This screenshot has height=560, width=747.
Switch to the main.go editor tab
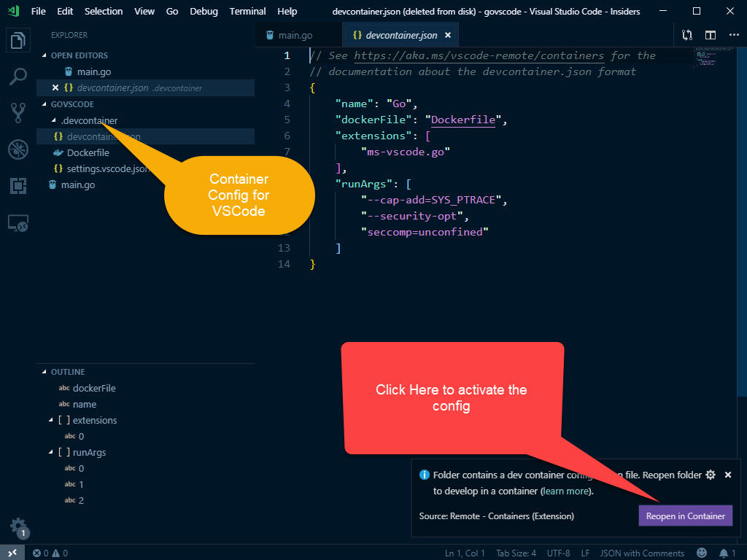pos(298,35)
